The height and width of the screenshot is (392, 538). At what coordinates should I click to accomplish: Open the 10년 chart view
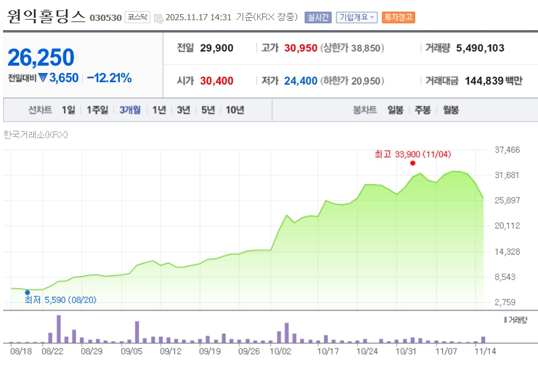pos(235,110)
